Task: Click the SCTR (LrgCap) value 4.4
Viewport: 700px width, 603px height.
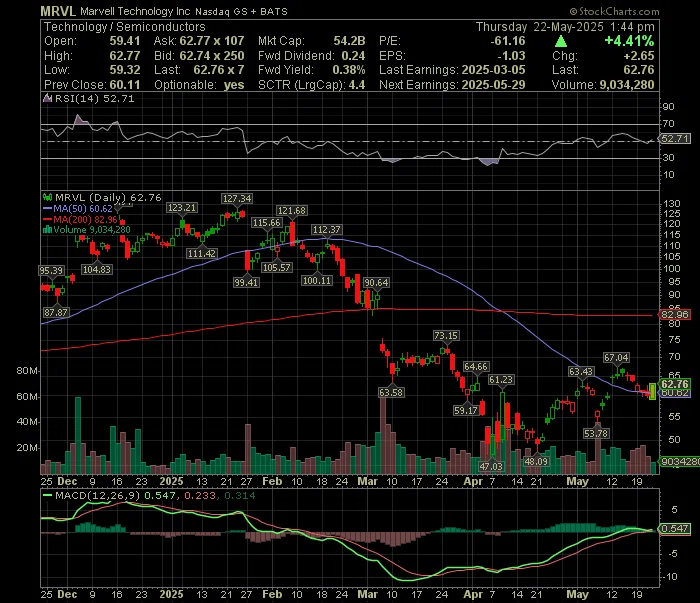Action: [x=357, y=85]
